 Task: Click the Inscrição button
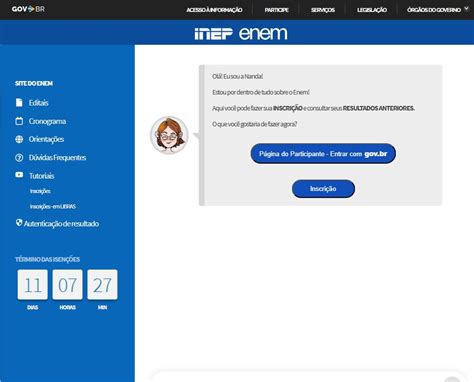323,189
